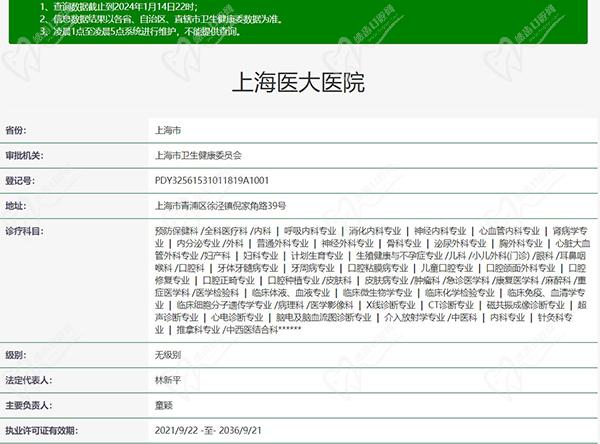Click the main person in charge 童颖

[x=164, y=406]
